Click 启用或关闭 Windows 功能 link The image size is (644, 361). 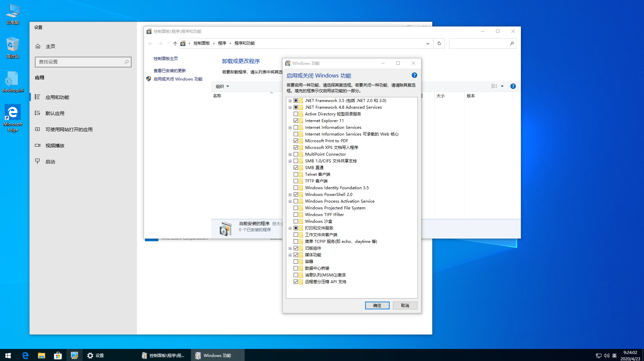tap(178, 79)
